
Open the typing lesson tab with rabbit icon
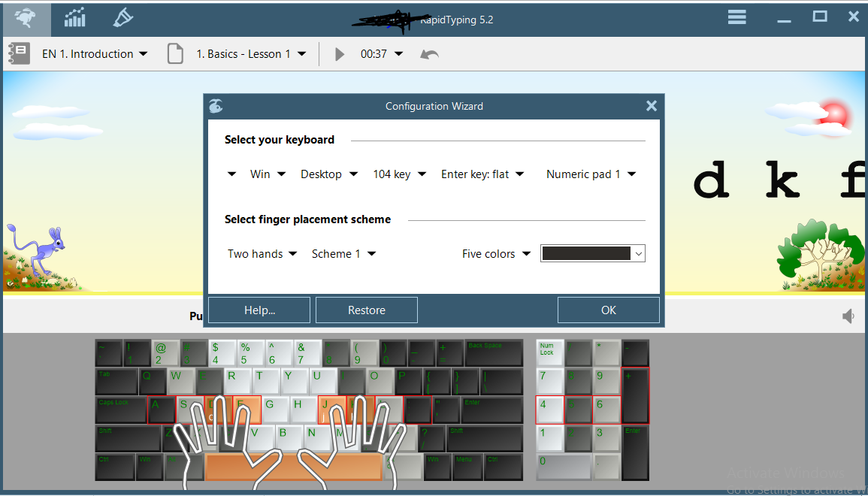pyautogui.click(x=26, y=19)
